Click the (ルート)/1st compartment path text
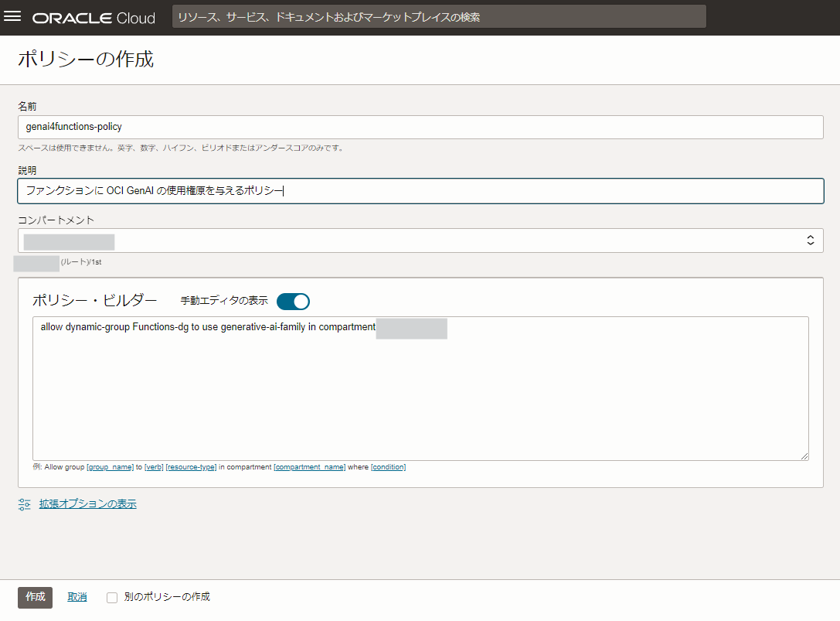 (x=81, y=262)
